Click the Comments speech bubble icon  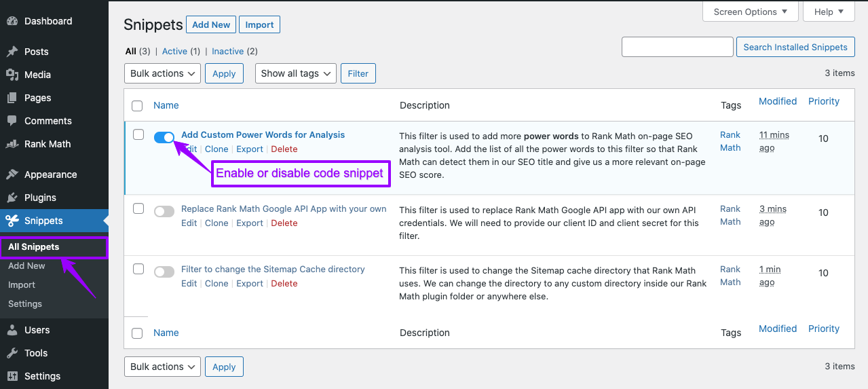click(12, 121)
